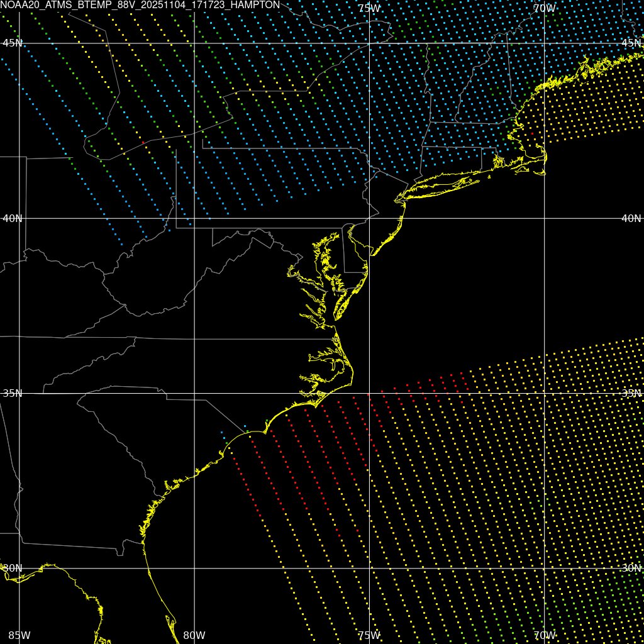Click the 75W label at top
The width and height of the screenshot is (644, 644).
tap(369, 8)
